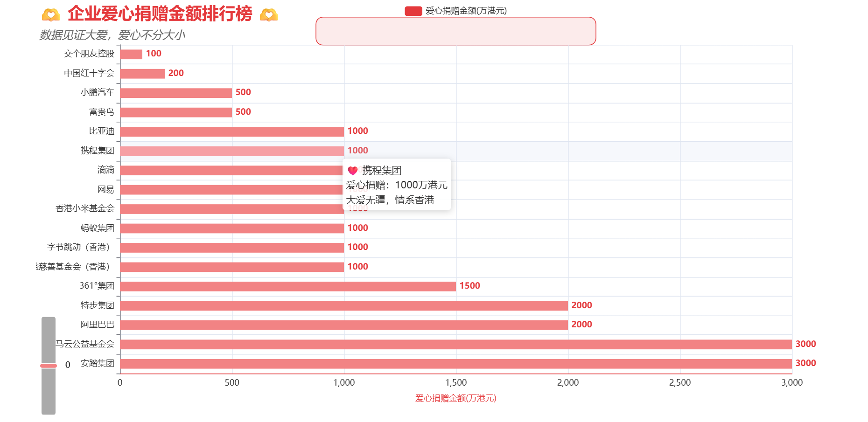Toggle the 爱心捐赠金额 legend swatch
This screenshot has height=422, width=868.
point(413,11)
